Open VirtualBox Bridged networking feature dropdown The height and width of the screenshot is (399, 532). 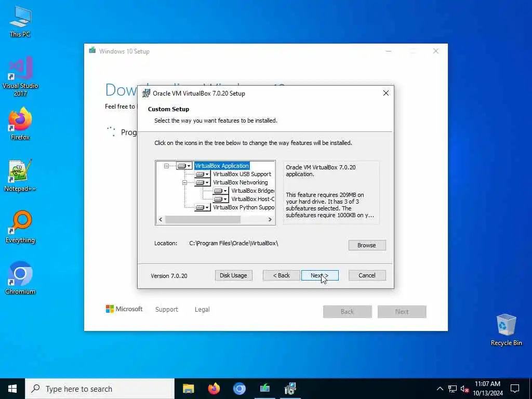(220, 191)
